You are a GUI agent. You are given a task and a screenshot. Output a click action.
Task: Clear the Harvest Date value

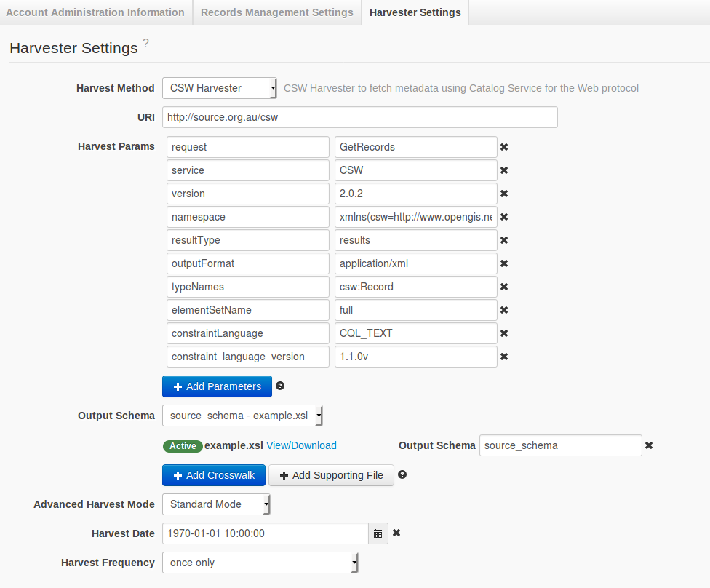click(x=396, y=533)
